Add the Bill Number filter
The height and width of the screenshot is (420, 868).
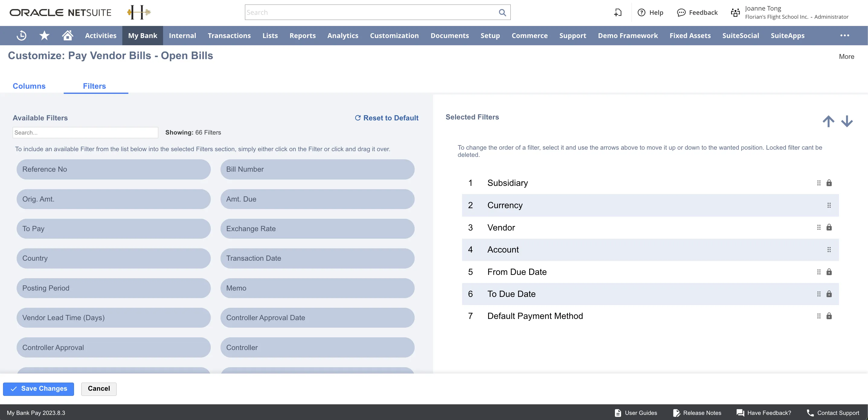(317, 169)
